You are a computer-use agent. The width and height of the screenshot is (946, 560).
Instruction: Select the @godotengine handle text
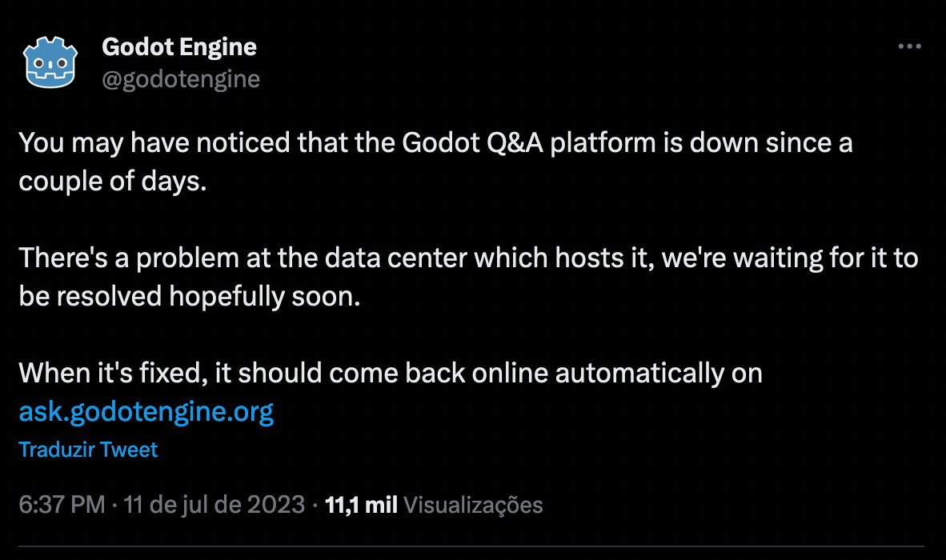[x=179, y=78]
